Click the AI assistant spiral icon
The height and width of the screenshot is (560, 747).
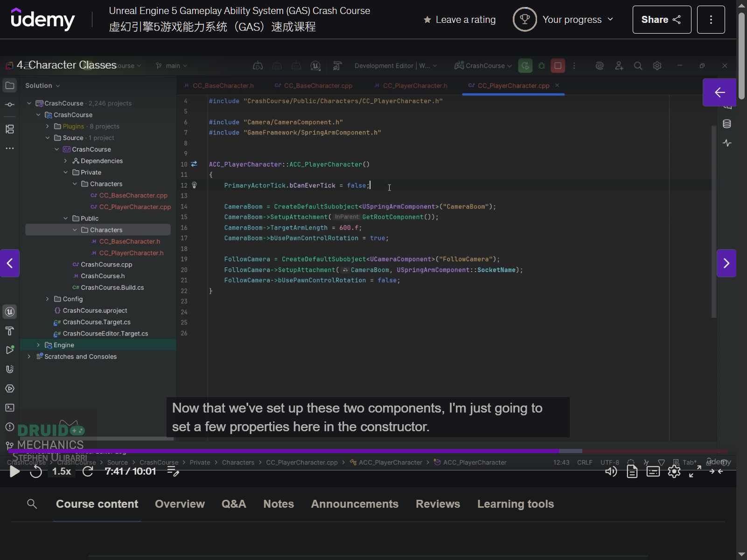pyautogui.click(x=600, y=66)
